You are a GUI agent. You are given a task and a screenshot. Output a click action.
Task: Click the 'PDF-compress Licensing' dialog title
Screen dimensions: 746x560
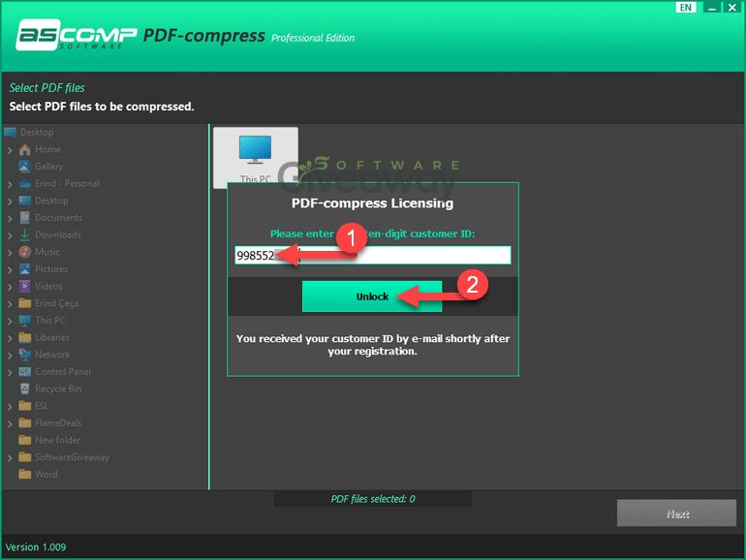coord(373,203)
